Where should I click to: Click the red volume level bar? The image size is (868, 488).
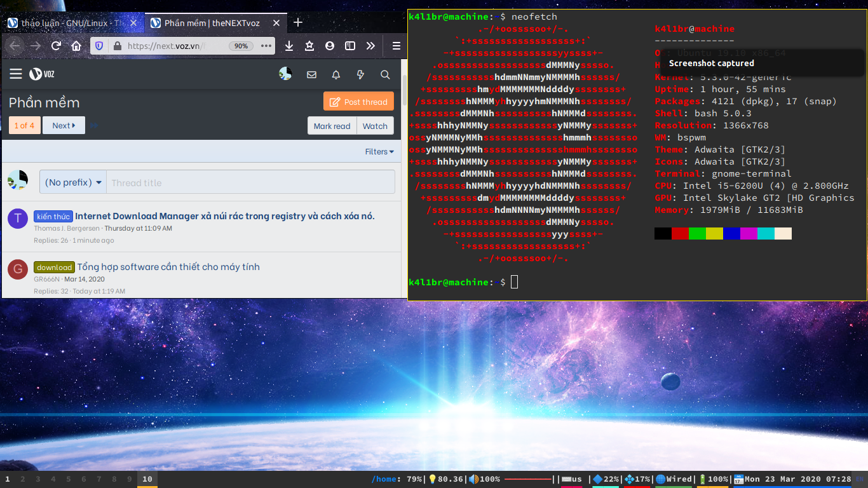(528, 479)
